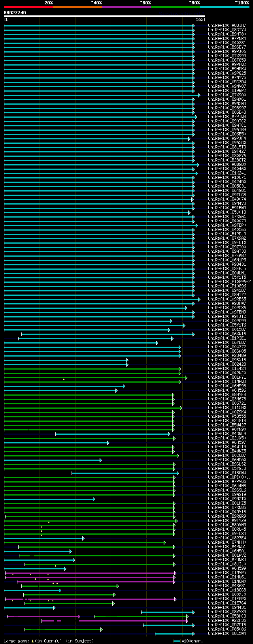Select the UniRef100_A9RES5 label
The height and width of the screenshot is (644, 253).
tap(227, 299)
